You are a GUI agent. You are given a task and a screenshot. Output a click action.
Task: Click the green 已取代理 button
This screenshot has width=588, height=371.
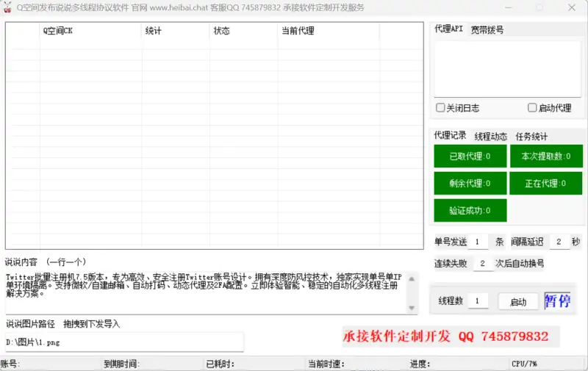[470, 156]
